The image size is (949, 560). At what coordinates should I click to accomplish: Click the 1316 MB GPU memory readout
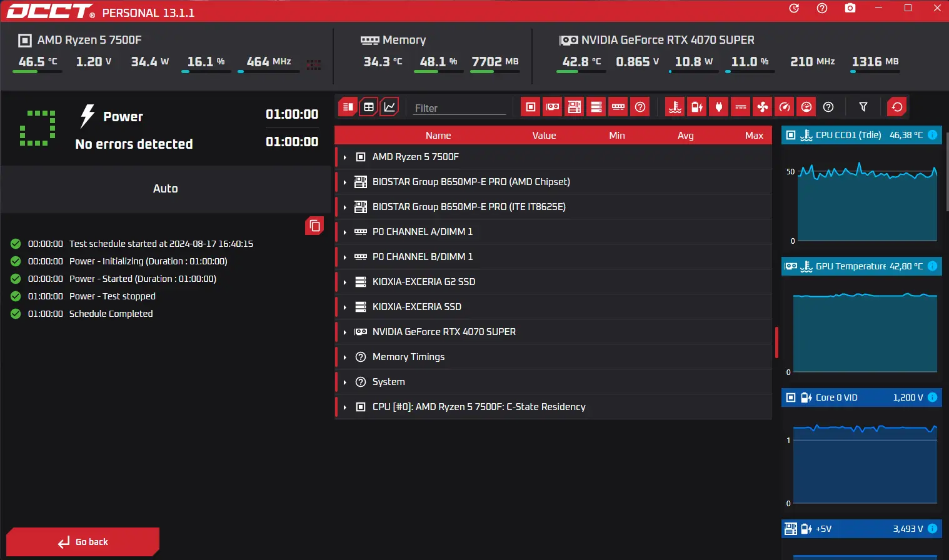(875, 61)
